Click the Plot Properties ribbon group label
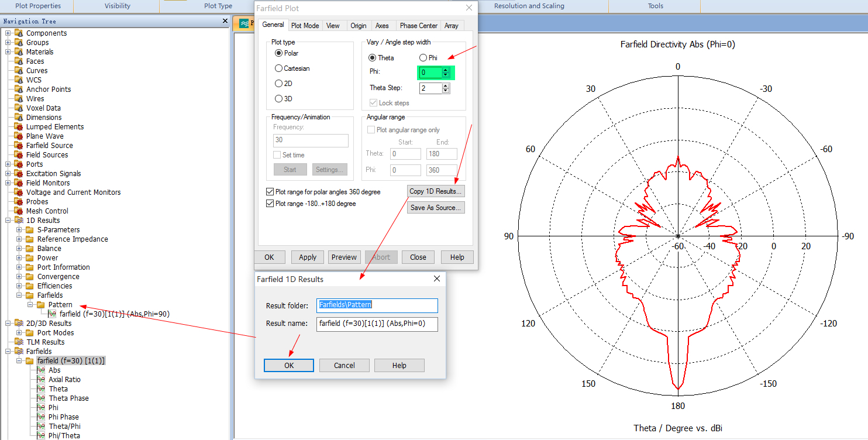 [x=38, y=6]
